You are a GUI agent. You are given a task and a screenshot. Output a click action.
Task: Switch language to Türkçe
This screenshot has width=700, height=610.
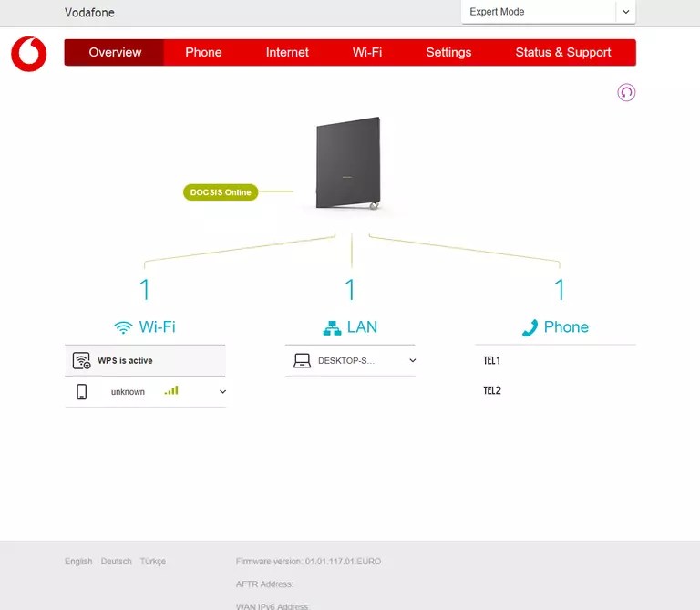[x=153, y=562]
